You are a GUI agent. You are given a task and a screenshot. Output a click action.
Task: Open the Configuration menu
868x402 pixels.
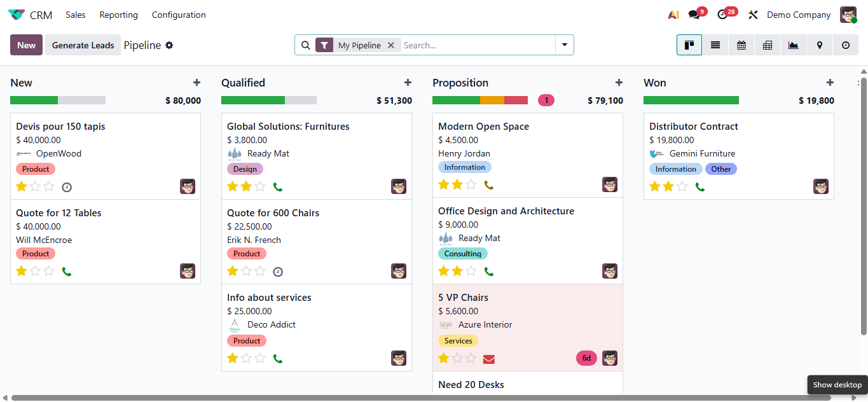pyautogui.click(x=178, y=14)
